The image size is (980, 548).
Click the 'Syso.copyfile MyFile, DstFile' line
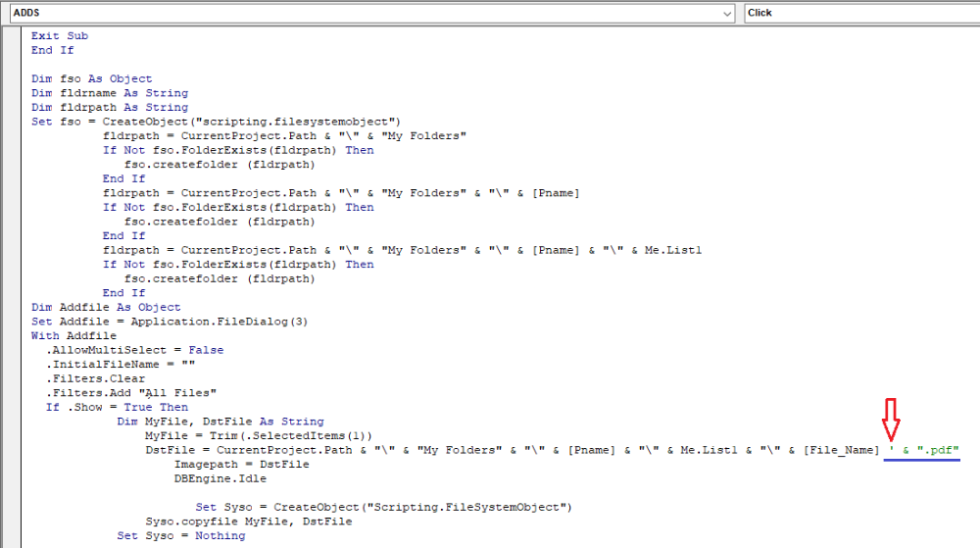click(x=248, y=522)
